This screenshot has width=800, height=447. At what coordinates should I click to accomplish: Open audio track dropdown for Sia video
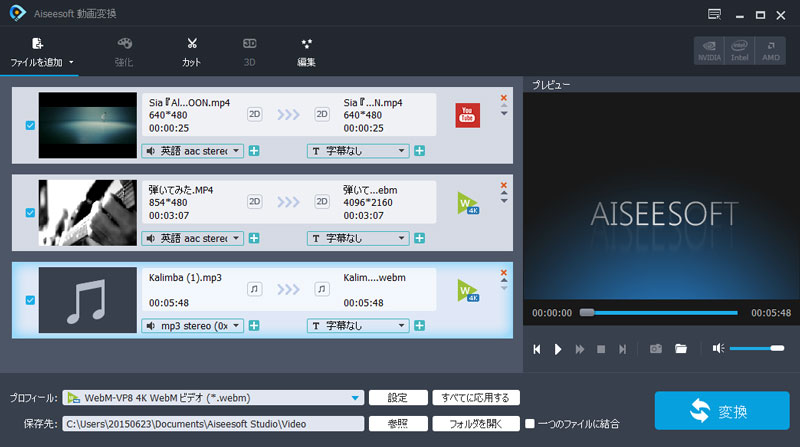[194, 151]
